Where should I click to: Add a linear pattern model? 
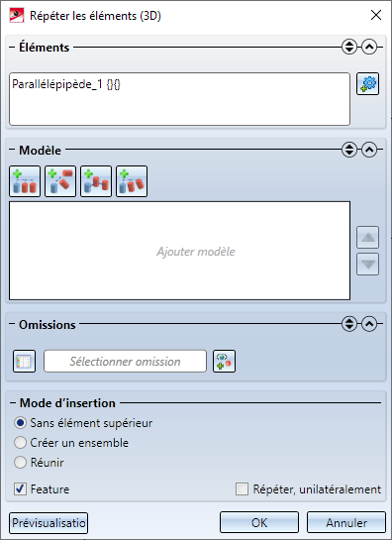25,181
